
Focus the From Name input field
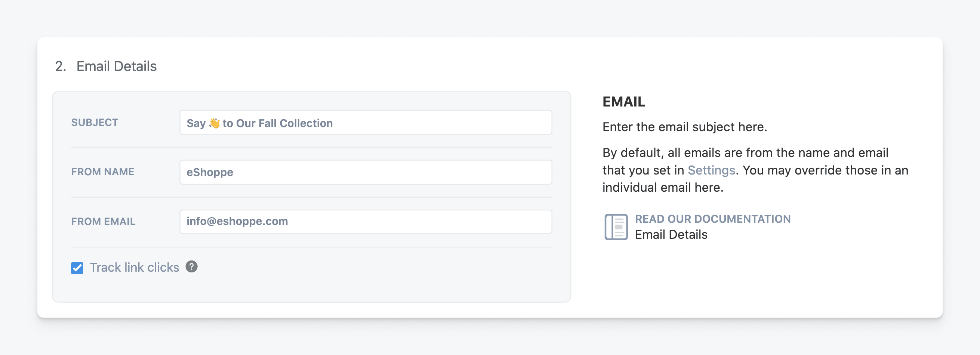[x=366, y=172]
